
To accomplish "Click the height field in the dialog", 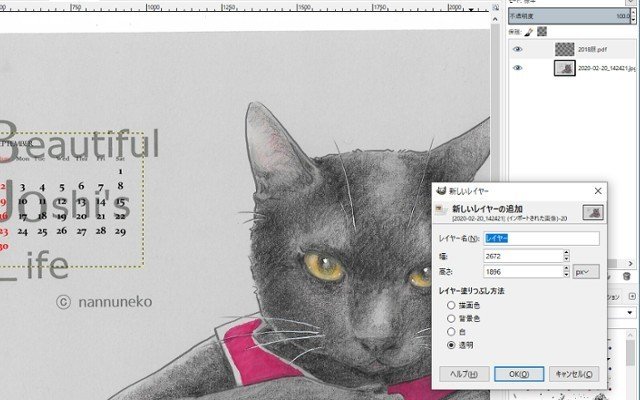I will pos(523,271).
